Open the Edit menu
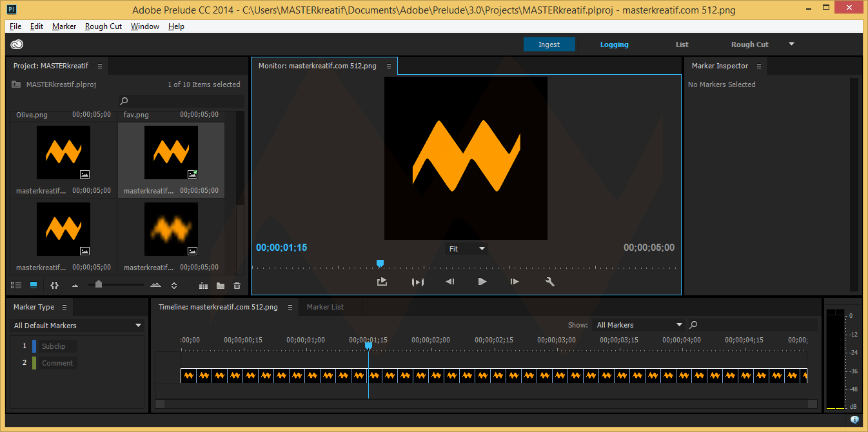868x432 pixels. 37,26
